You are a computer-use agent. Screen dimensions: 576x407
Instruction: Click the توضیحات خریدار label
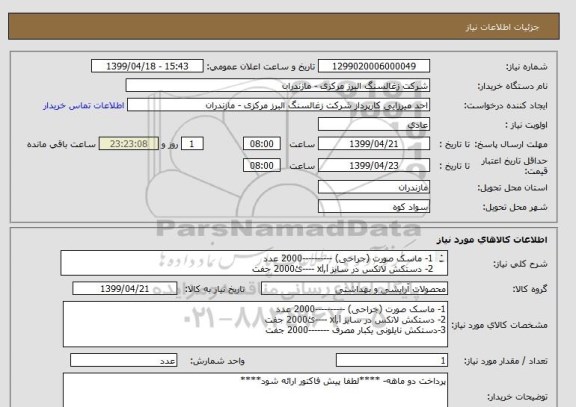coord(517,397)
